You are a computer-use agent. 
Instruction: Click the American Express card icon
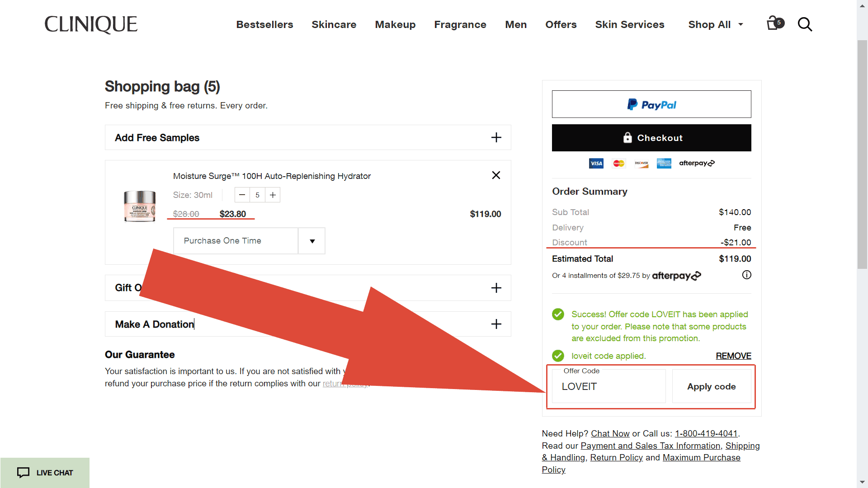point(664,163)
